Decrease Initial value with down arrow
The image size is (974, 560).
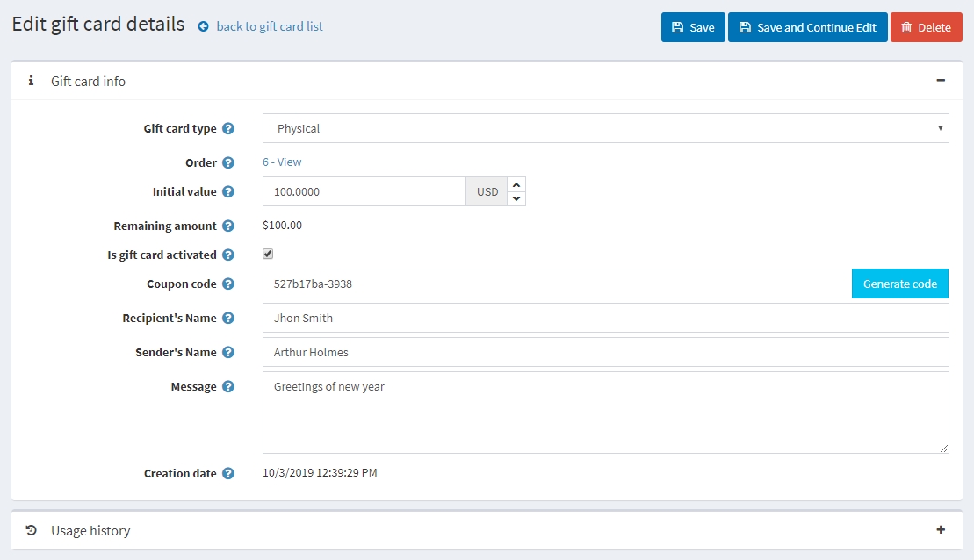coord(516,198)
